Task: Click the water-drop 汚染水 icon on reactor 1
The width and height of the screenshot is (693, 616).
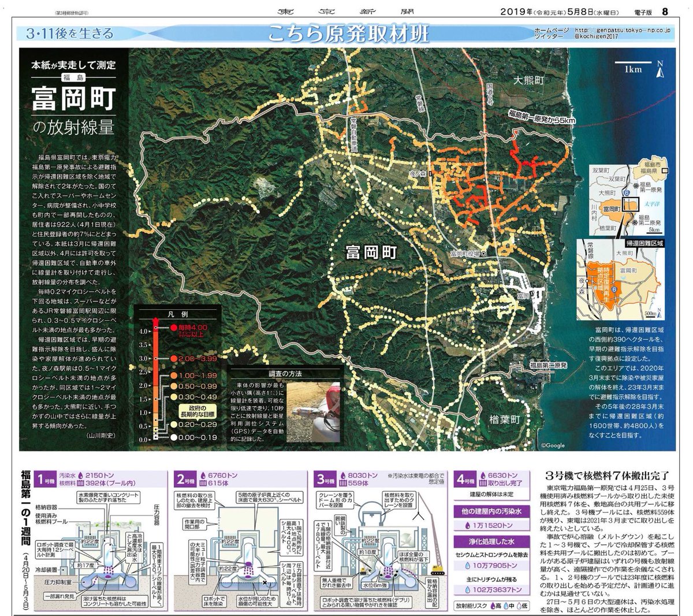Action: [80, 476]
